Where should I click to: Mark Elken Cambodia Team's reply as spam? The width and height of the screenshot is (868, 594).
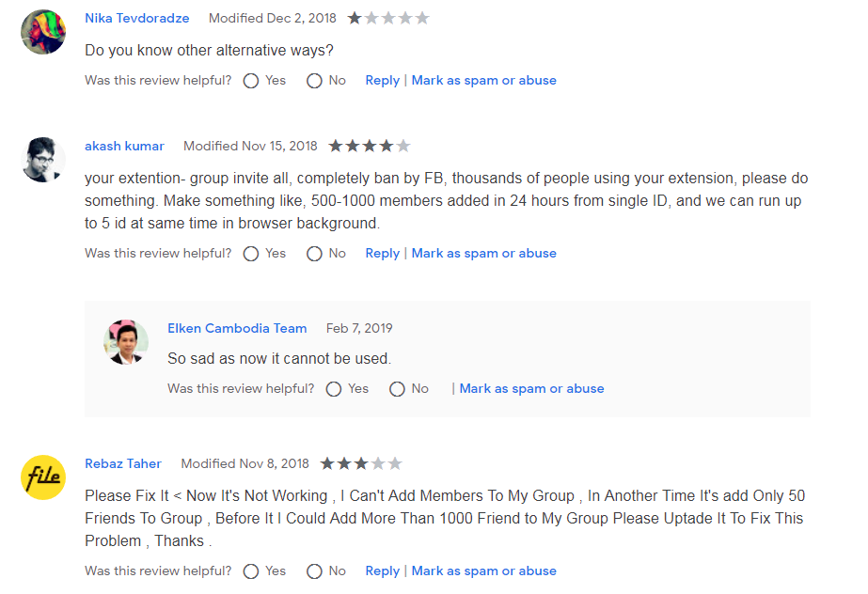point(531,389)
